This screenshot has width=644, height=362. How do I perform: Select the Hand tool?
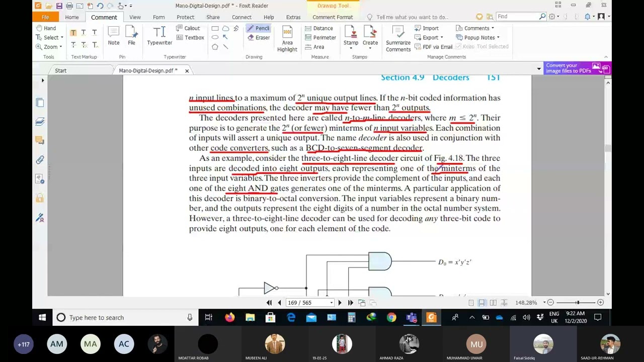pos(46,28)
